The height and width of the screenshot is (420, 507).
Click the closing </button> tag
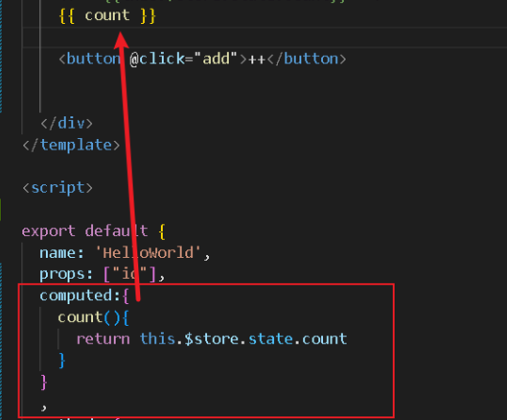[x=307, y=58]
